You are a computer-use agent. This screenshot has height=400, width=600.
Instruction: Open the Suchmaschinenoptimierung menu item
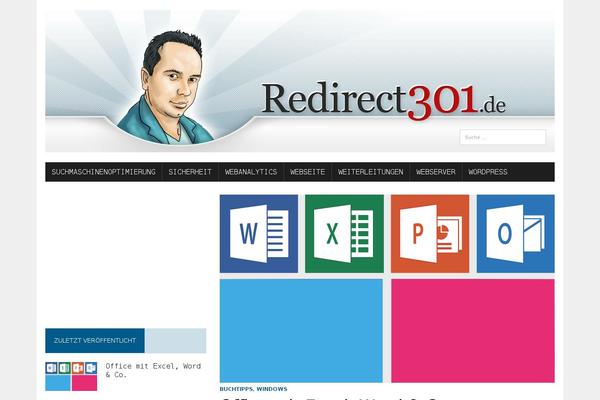pyautogui.click(x=104, y=172)
